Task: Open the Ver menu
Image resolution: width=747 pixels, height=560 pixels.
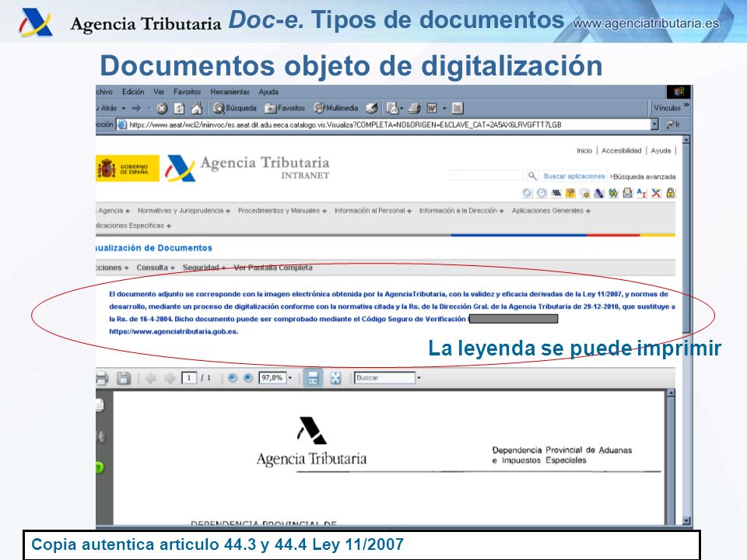Action: pyautogui.click(x=159, y=92)
